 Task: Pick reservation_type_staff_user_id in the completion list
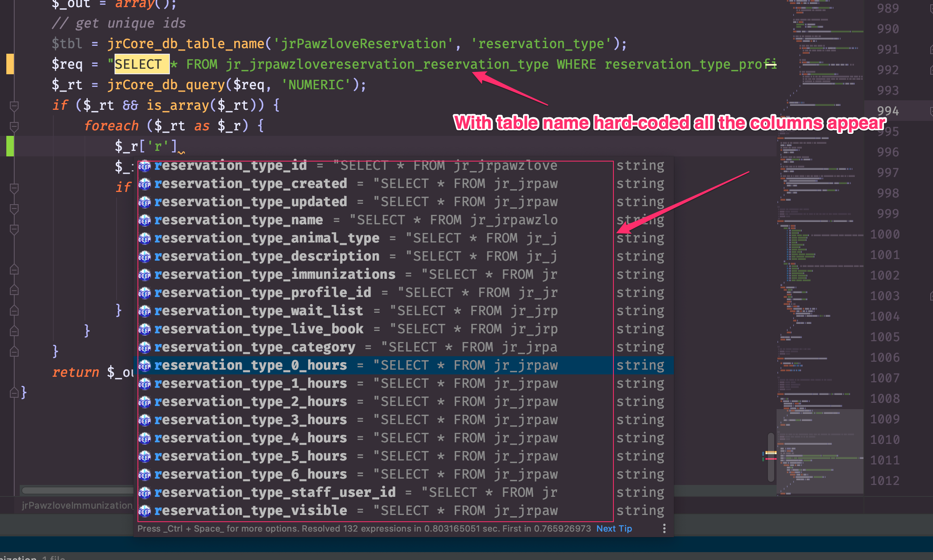(275, 493)
